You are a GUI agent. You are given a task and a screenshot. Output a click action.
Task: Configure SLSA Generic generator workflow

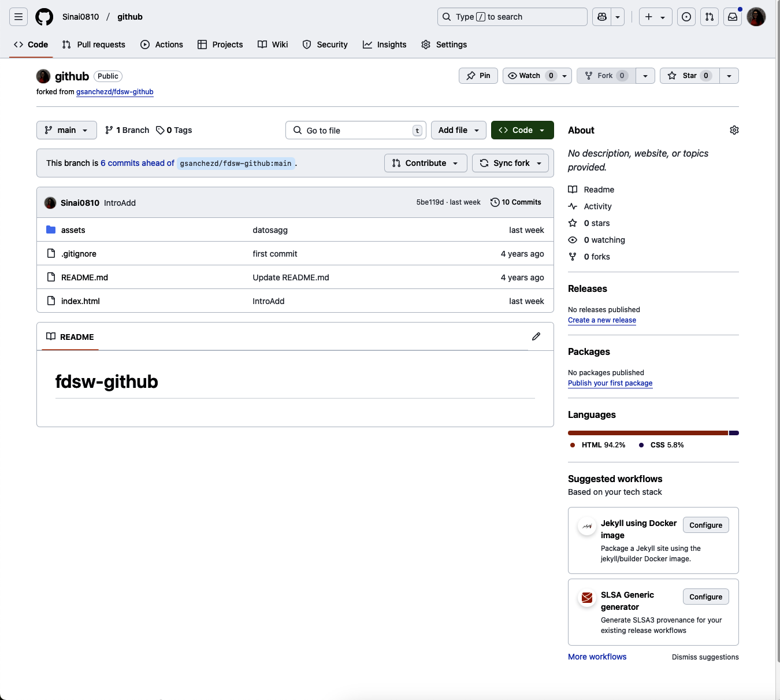tap(706, 597)
